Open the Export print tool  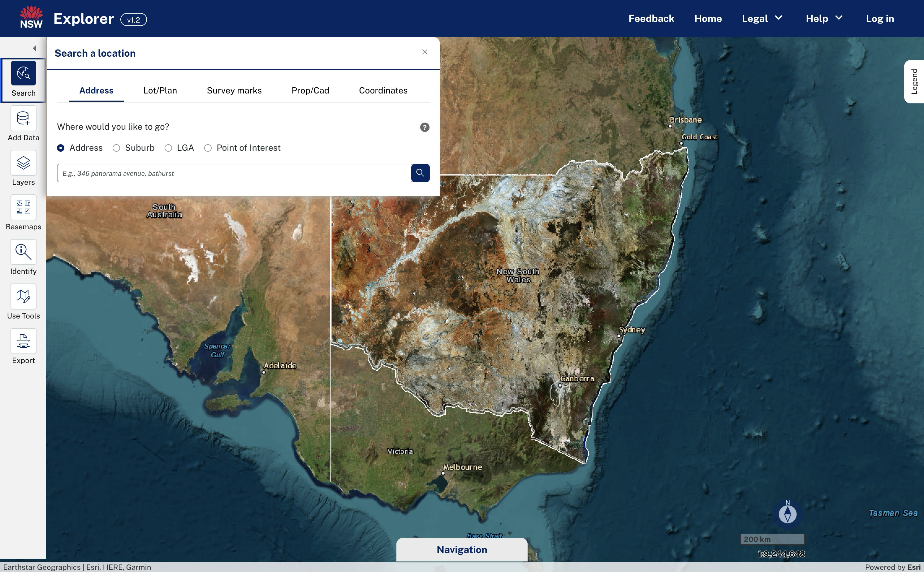[24, 341]
